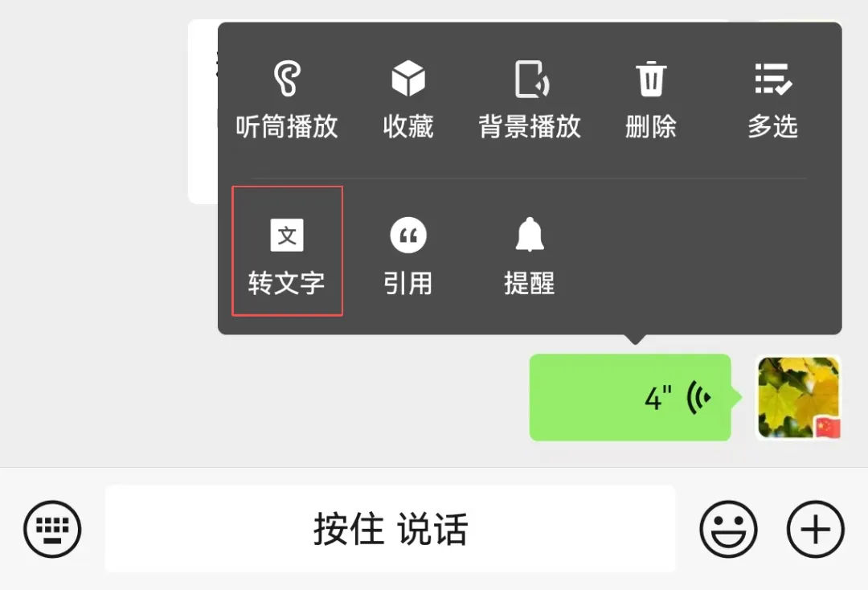868x590 pixels.
Task: Choose the 转文字 text label
Action: click(286, 284)
